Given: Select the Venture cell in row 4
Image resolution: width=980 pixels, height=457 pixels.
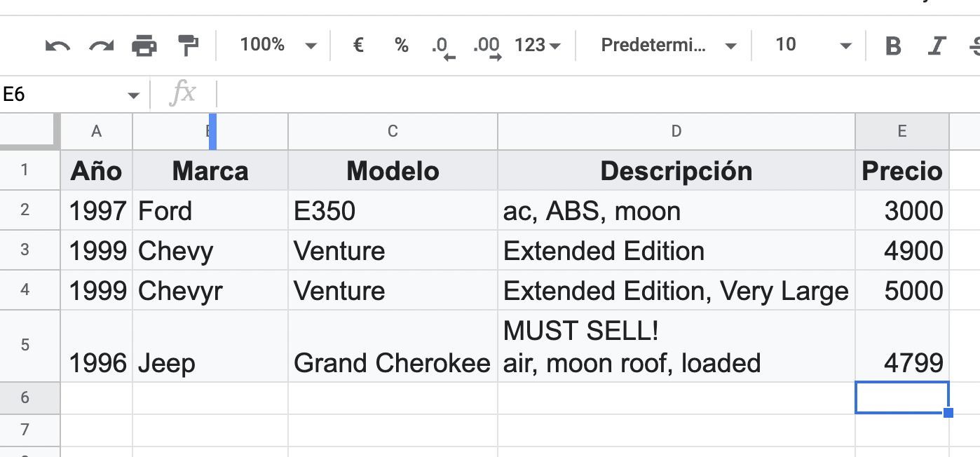Looking at the screenshot, I should point(393,290).
